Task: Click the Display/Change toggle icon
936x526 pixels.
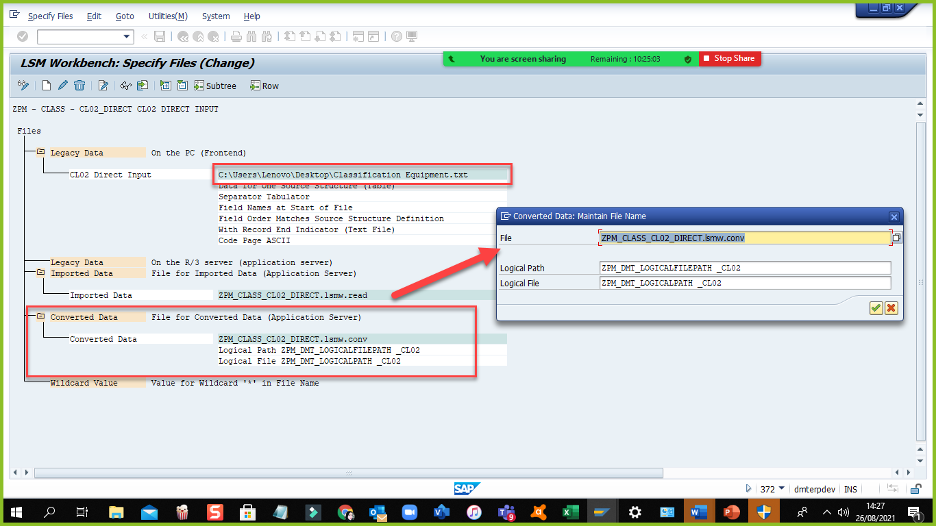Action: (23, 86)
